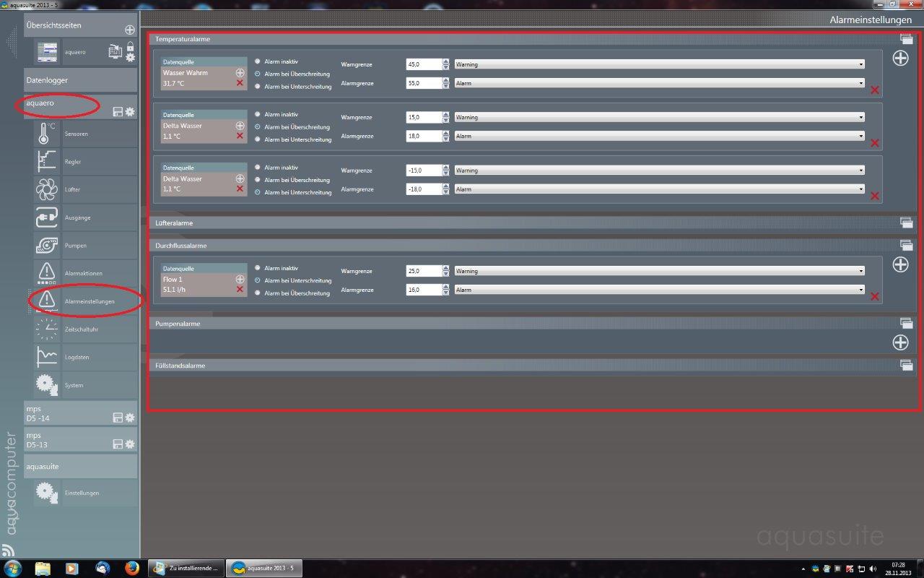Delete the entire Wasser Wahrm alarm entry
This screenshot has width=924, height=578.
tap(875, 90)
